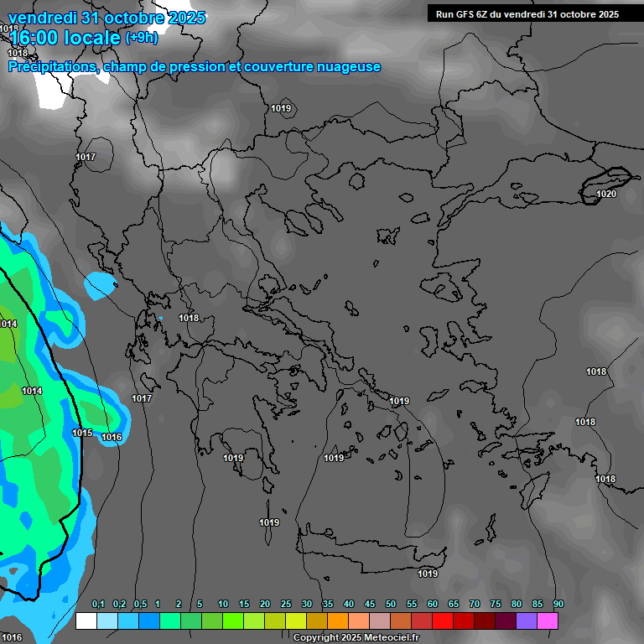The width and height of the screenshot is (644, 644).
Task: Click the Run GFS 6Z header banner
Action: point(527,13)
